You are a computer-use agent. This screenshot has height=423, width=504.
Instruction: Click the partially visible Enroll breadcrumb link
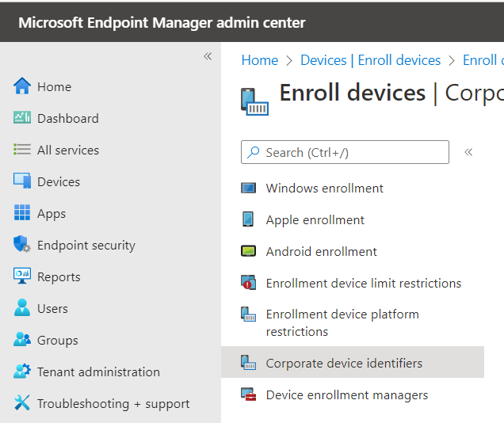click(483, 60)
